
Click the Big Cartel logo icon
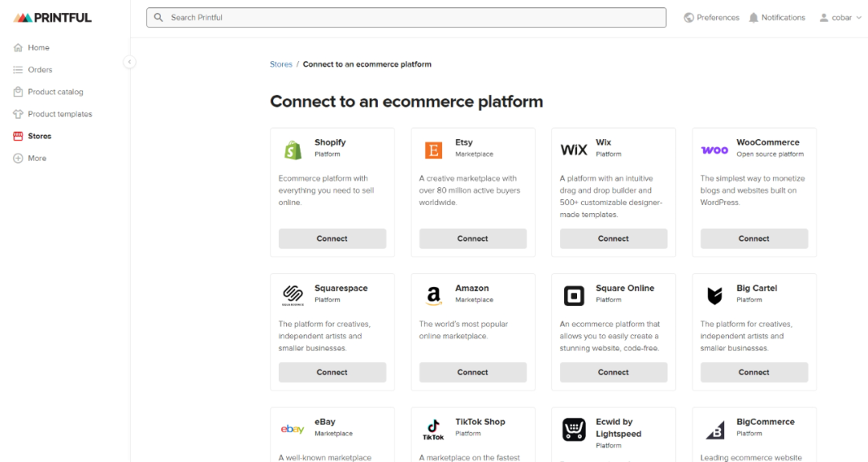pos(714,296)
